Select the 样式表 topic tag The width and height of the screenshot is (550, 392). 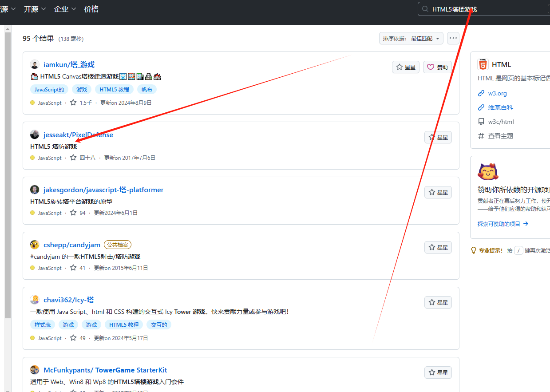pyautogui.click(x=43, y=325)
